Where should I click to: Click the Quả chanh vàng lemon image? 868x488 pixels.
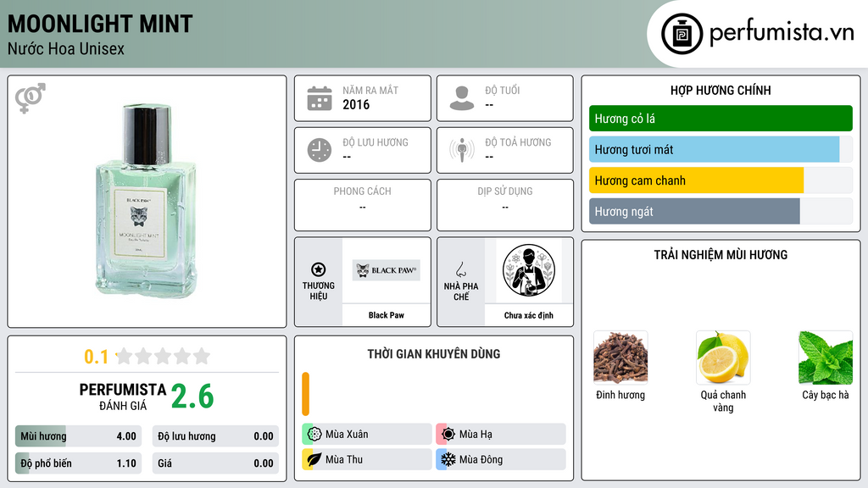(x=723, y=358)
